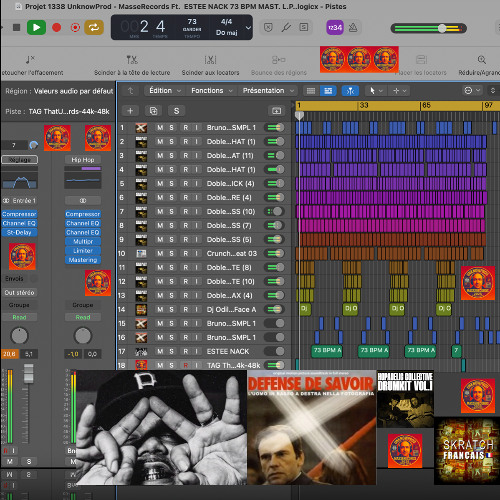Viewport: 500px width, 500px height.
Task: Toggle the yellow Cycle loop button
Action: coord(94,27)
